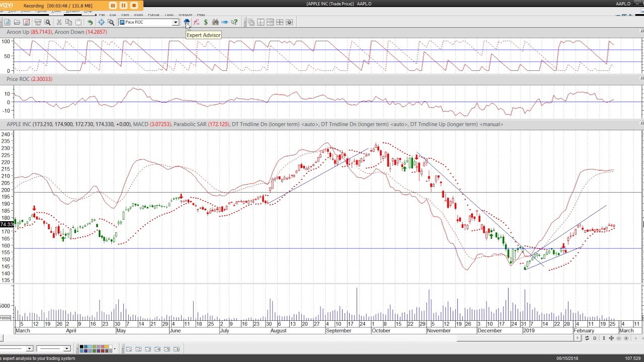This screenshot has height=362, width=644.
Task: Click the 06/15/2018 date in status bar
Action: (567, 358)
